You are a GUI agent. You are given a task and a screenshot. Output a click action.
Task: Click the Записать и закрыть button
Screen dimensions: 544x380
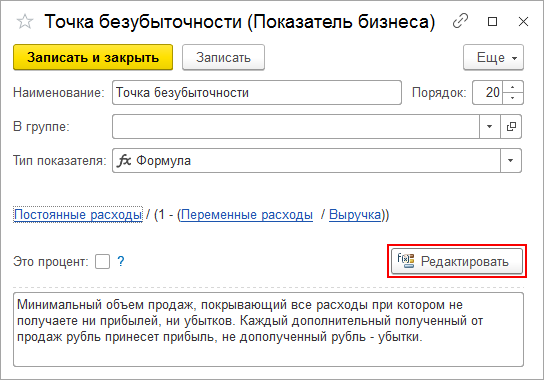93,58
